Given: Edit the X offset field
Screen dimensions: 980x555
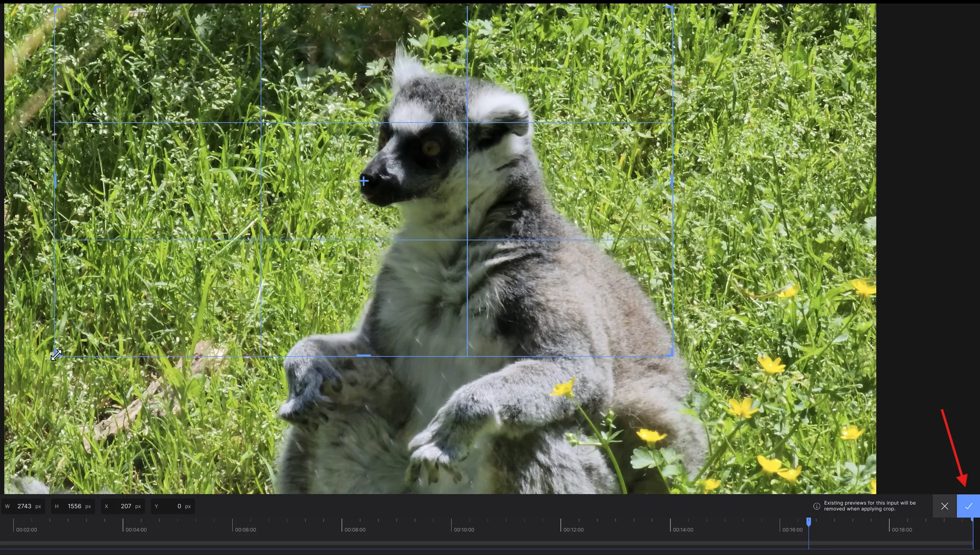Looking at the screenshot, I should (x=125, y=506).
